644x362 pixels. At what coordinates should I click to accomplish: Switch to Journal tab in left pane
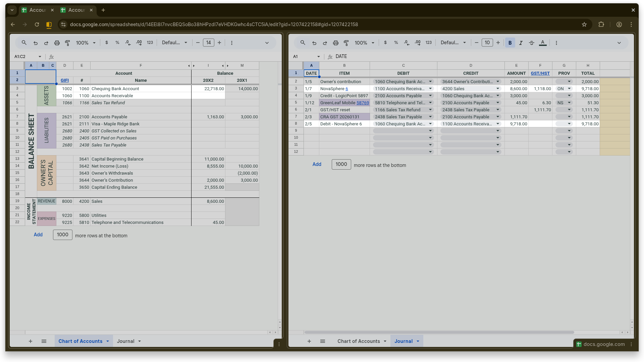[126, 341]
